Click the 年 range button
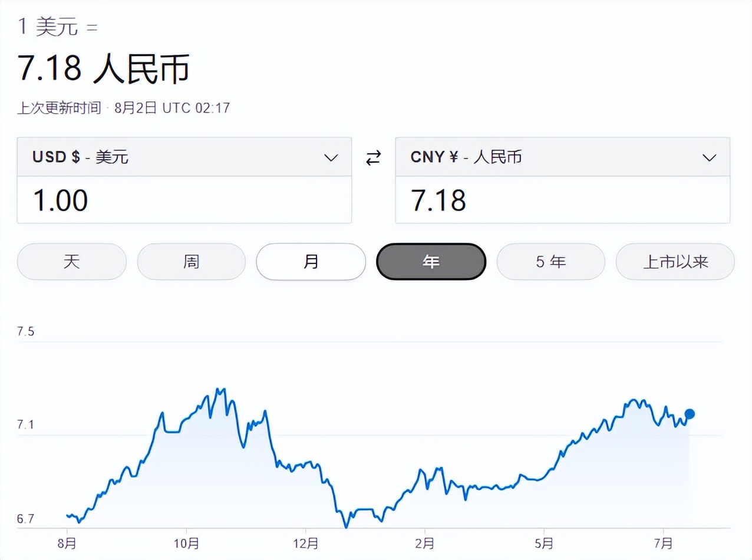752x560 pixels. (431, 262)
